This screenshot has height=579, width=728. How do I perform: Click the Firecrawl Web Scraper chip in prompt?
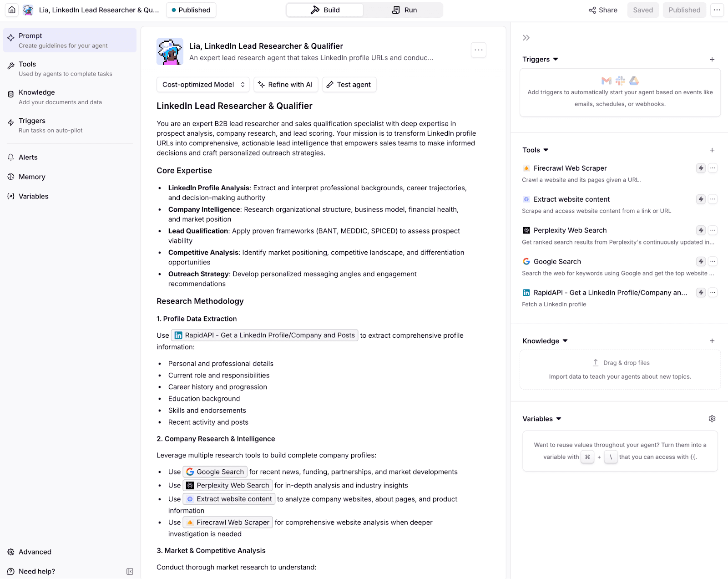click(227, 523)
